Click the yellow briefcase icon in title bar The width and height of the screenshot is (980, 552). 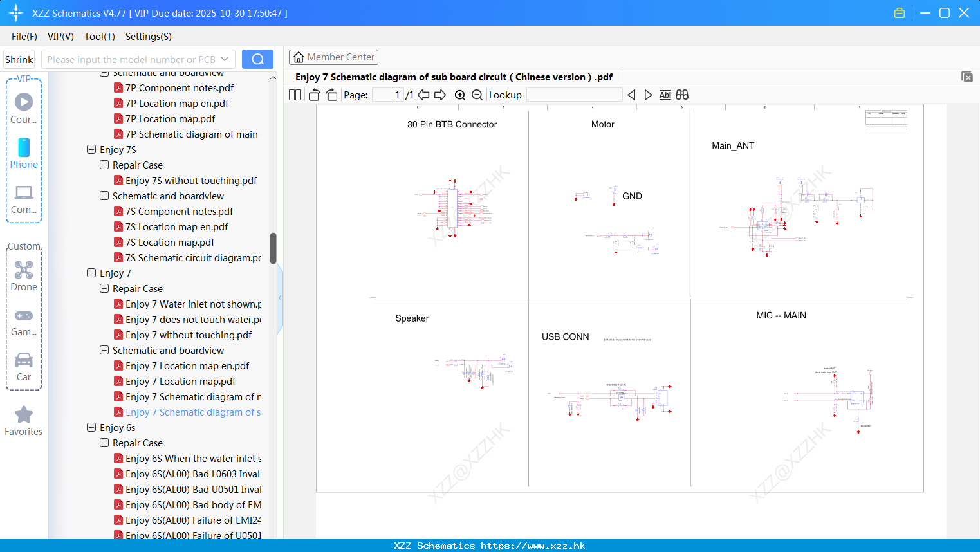900,13
